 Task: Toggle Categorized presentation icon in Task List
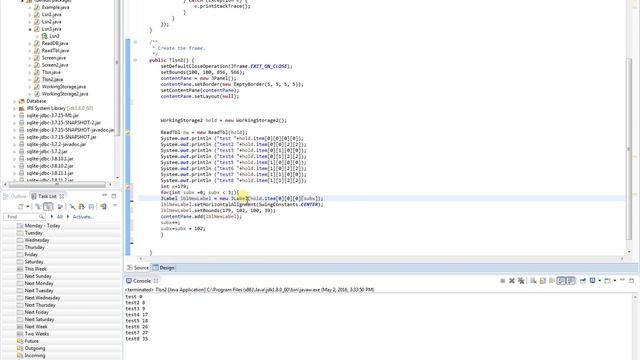(x=38, y=207)
